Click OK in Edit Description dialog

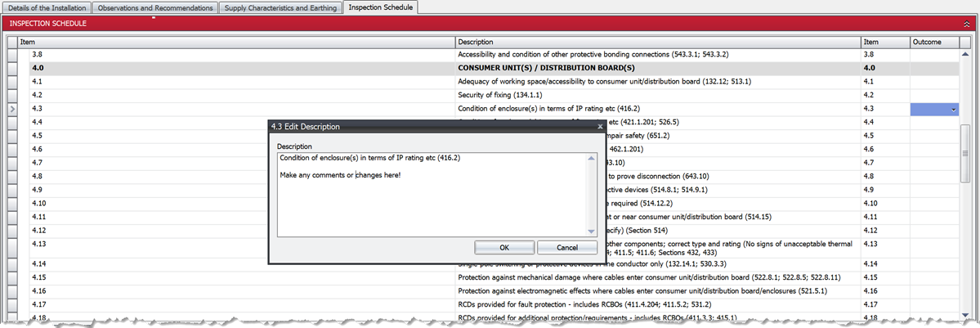point(504,247)
